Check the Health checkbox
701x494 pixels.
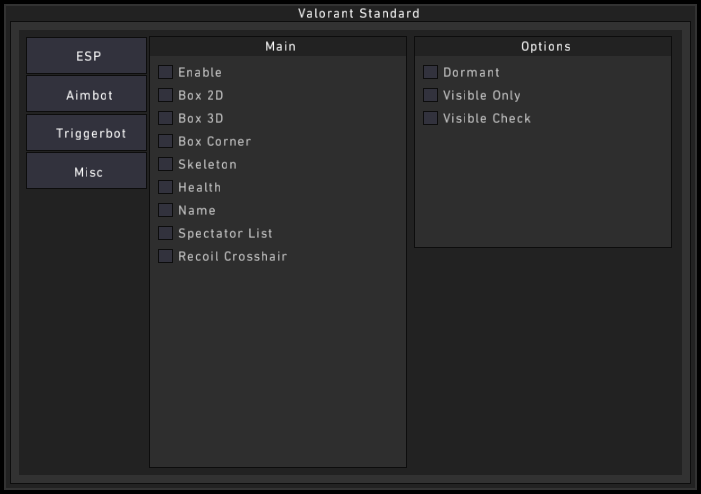coord(166,187)
